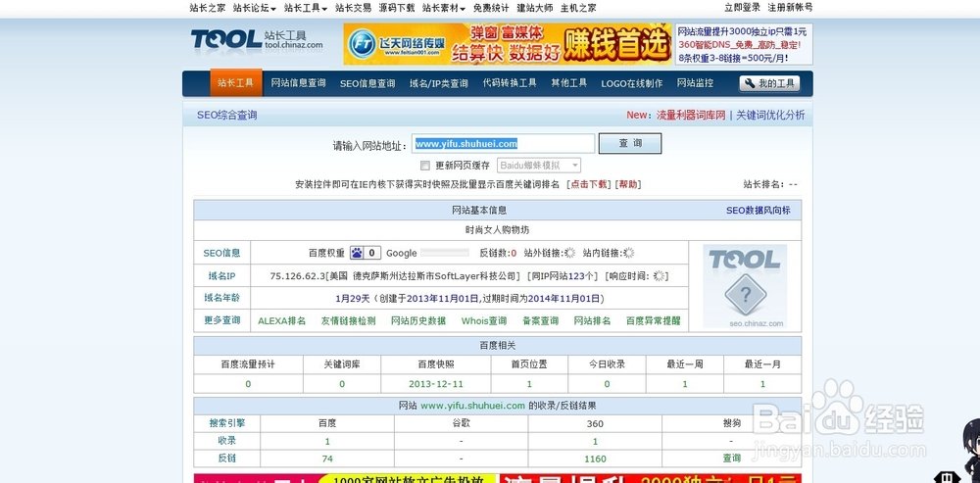Click the Google PageRank bar

(x=444, y=253)
